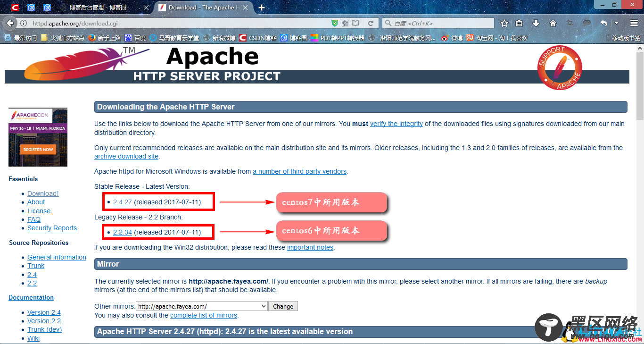Open the downloads arrow icon
This screenshot has height=344, width=644.
536,23
